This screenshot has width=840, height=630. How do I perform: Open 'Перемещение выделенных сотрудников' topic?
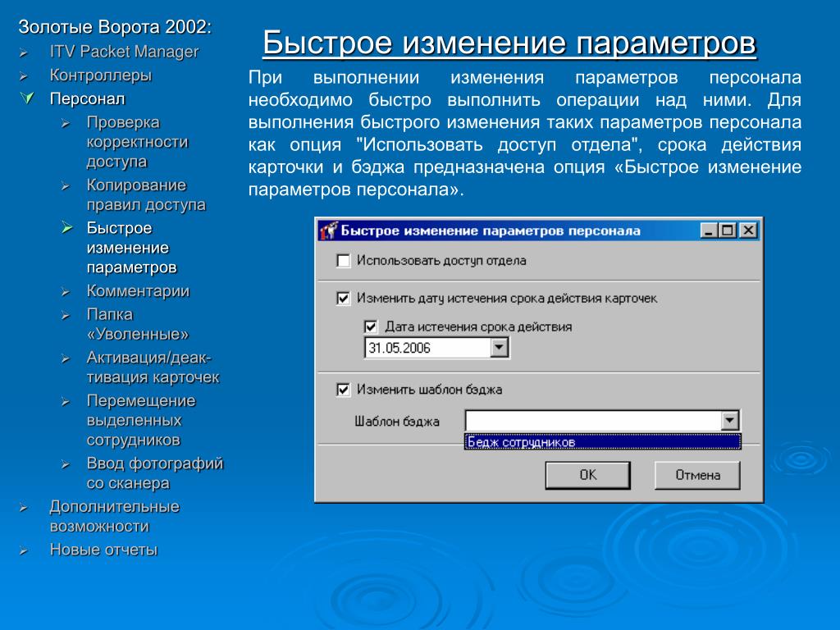tap(141, 421)
